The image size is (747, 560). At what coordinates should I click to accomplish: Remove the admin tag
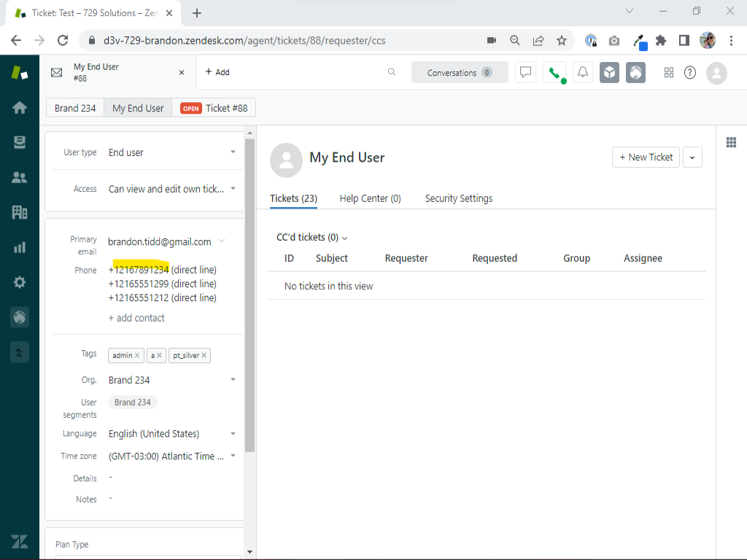[137, 356]
